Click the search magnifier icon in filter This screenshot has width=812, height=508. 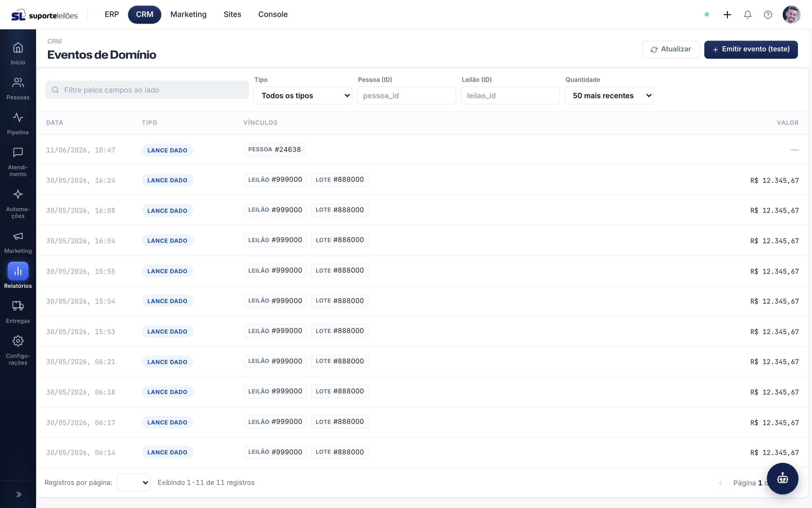click(x=55, y=90)
